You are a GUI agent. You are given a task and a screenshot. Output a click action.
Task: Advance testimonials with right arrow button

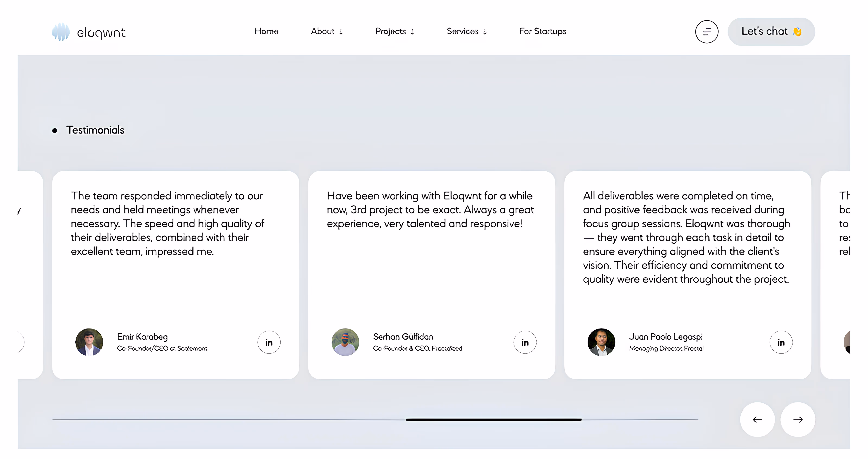tap(798, 419)
